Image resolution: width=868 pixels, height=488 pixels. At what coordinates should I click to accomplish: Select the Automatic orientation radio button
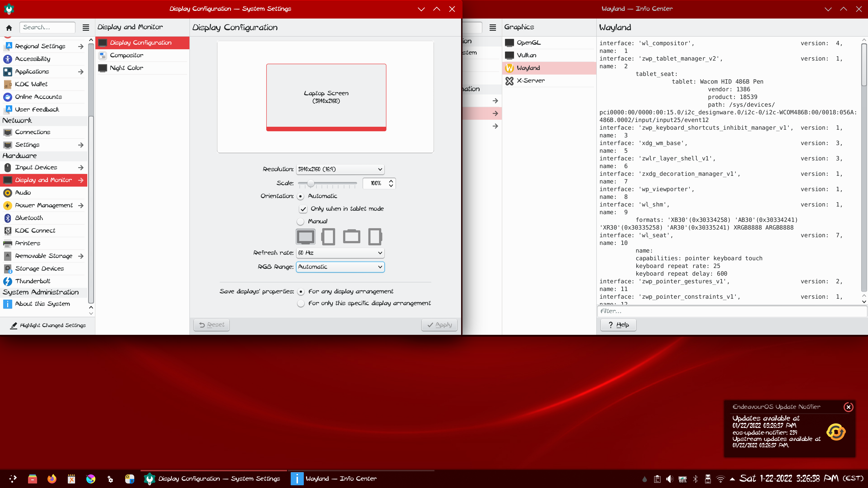click(300, 196)
